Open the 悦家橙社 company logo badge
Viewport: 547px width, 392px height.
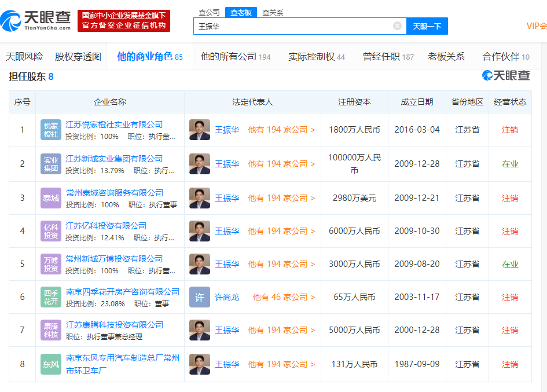pyautogui.click(x=51, y=130)
